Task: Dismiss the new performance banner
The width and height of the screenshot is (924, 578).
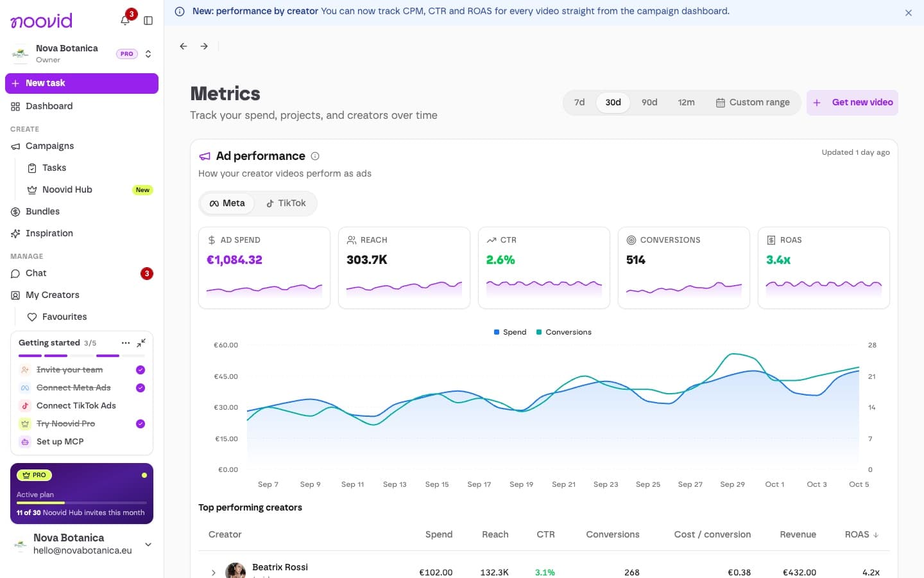Action: tap(909, 13)
